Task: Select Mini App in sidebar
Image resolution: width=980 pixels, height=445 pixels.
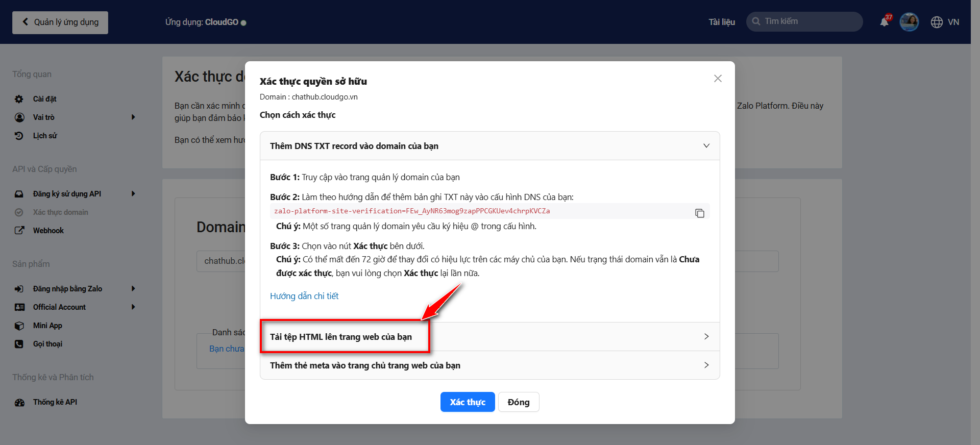Action: (47, 326)
